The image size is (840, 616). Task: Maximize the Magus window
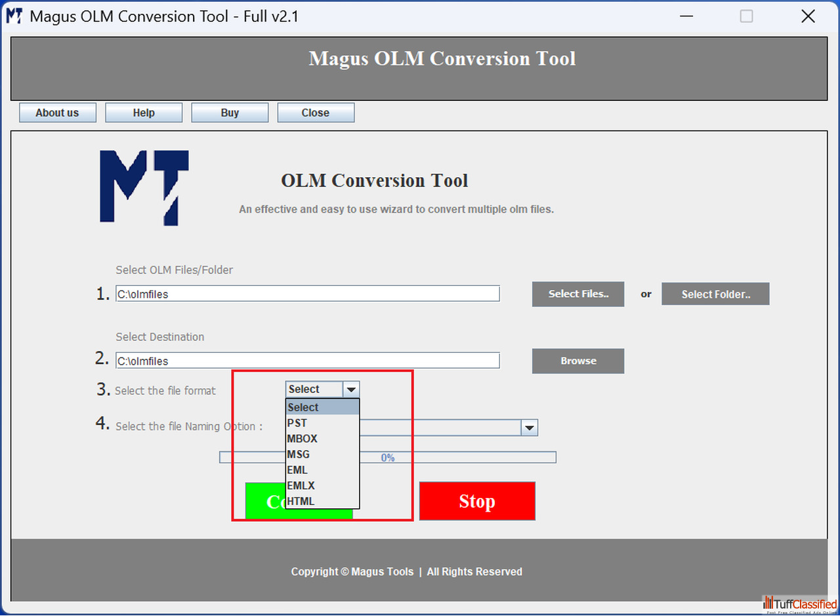746,16
